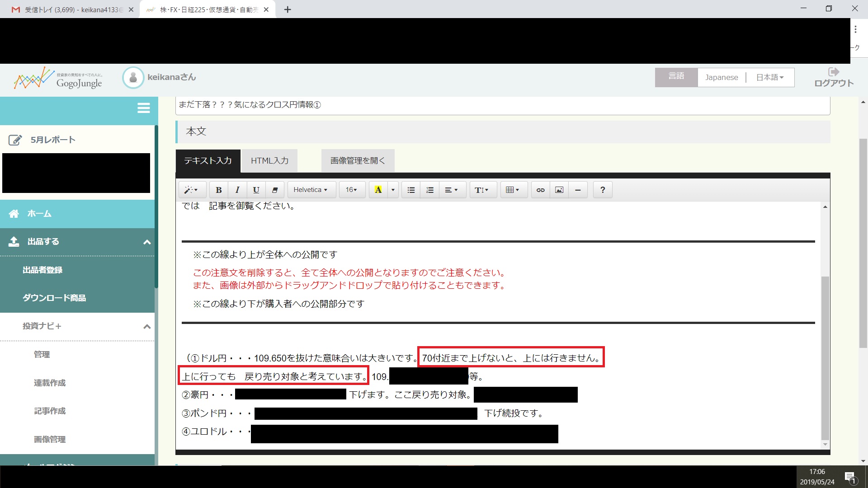Click the underline formatting button
This screenshot has width=868, height=488.
[256, 190]
